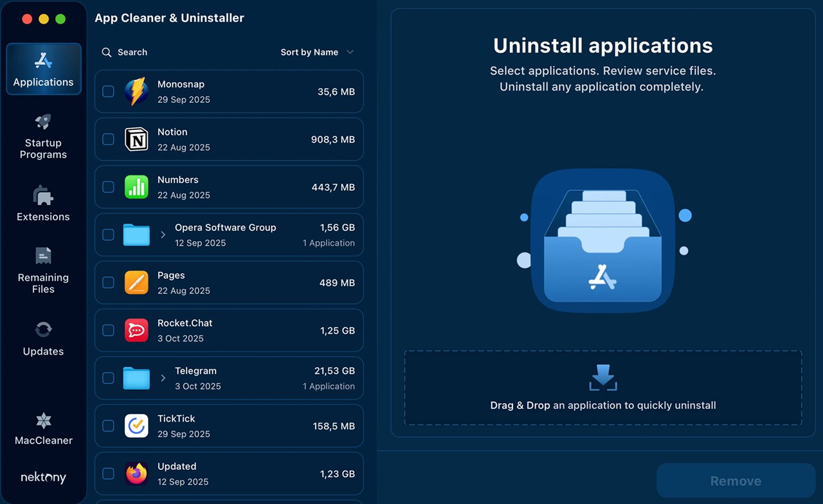Expand the Telegram group chevron
Image resolution: width=823 pixels, height=504 pixels.
click(163, 379)
